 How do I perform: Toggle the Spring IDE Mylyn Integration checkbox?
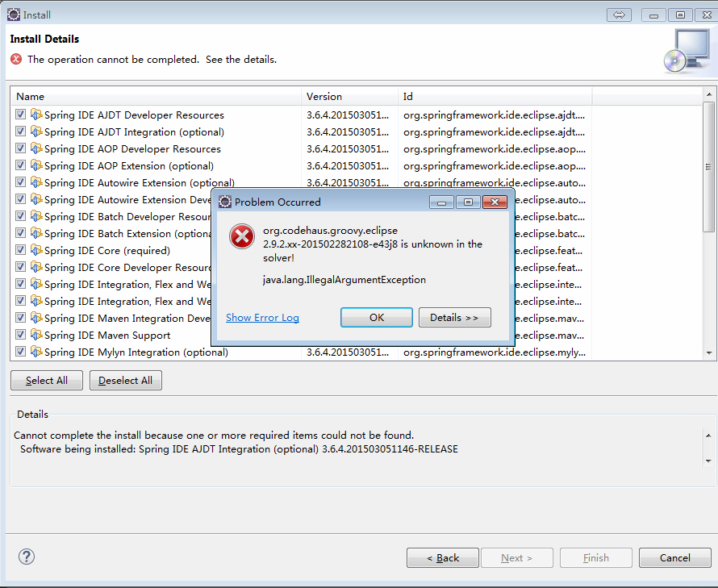20,351
